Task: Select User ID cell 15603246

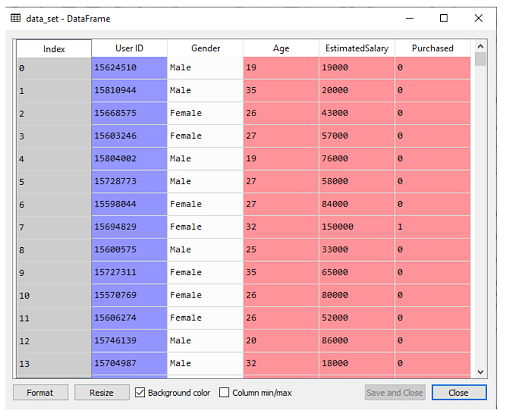Action: click(129, 136)
